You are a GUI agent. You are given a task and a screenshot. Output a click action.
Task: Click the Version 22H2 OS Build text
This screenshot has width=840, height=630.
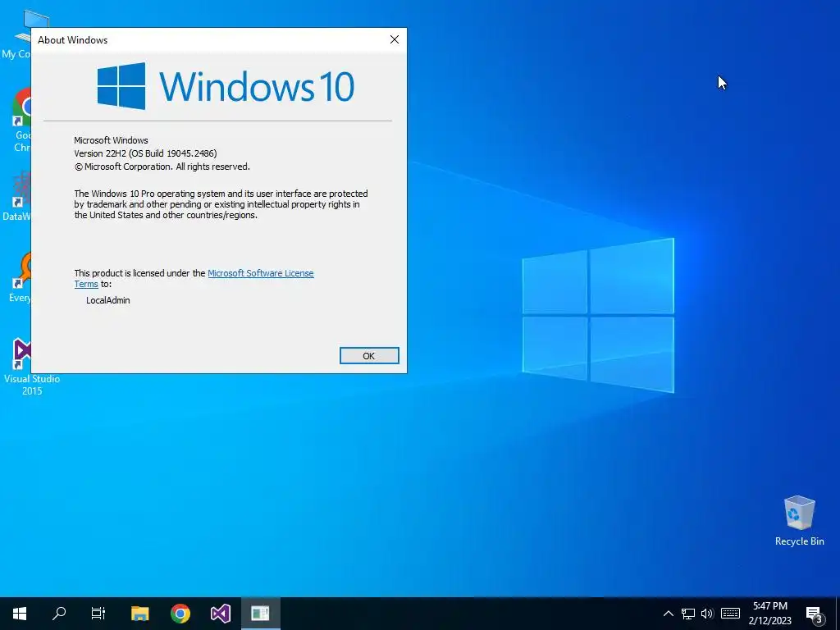(145, 153)
